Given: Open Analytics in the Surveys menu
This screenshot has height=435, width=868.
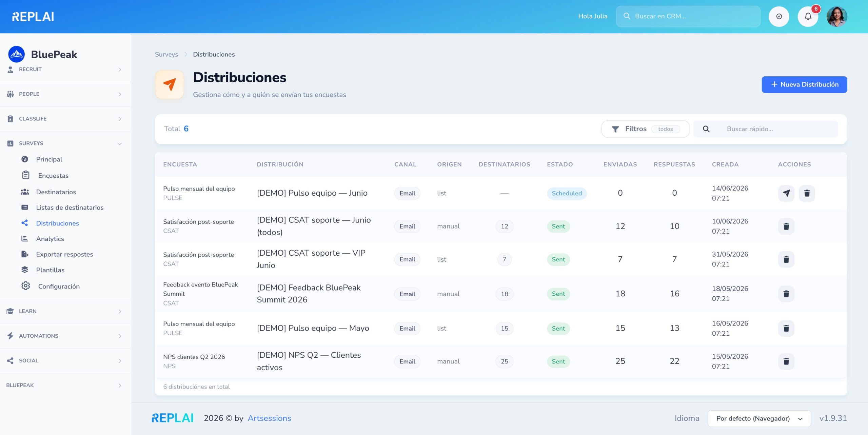Looking at the screenshot, I should [x=50, y=239].
